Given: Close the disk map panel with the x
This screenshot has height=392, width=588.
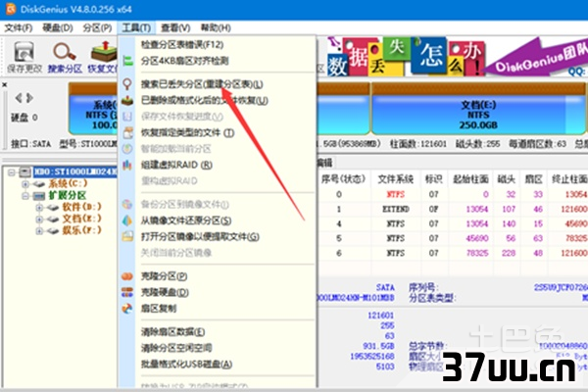Looking at the screenshot, I should click(x=5, y=85).
